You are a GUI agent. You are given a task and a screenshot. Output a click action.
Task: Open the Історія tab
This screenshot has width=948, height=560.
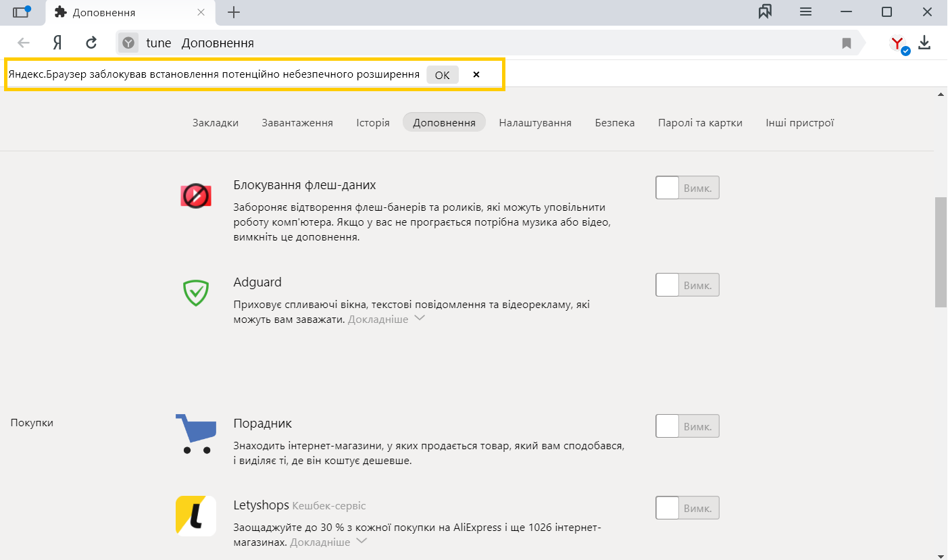pyautogui.click(x=373, y=122)
